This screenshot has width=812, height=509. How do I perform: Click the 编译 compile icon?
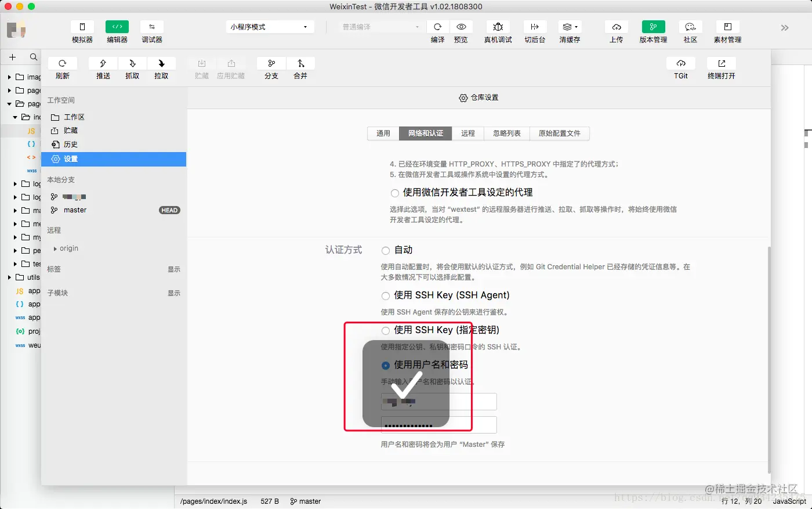(x=438, y=27)
